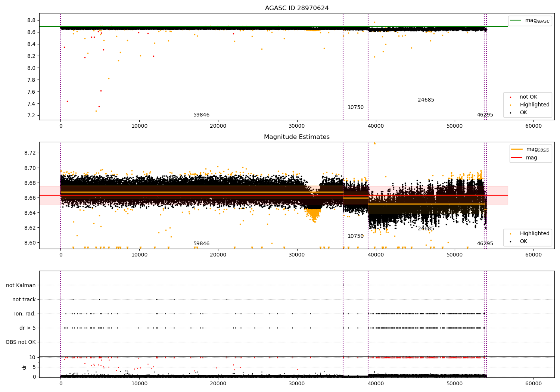Select 'OK' legend entry in Magnitude Estimates plot

click(523, 242)
